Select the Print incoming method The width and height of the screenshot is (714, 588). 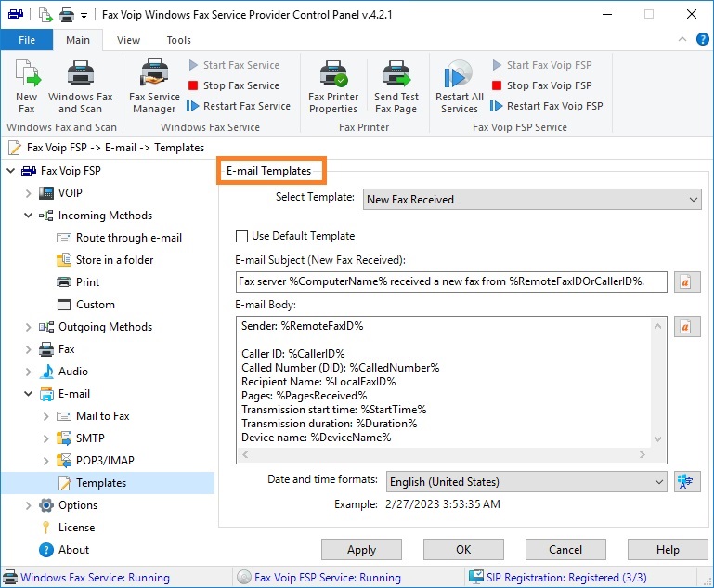pyautogui.click(x=78, y=282)
